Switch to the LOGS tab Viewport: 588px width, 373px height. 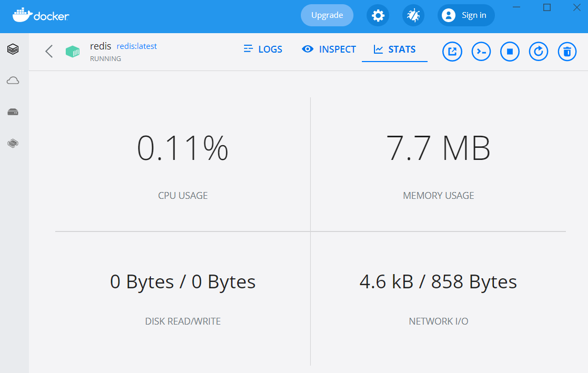tap(263, 49)
